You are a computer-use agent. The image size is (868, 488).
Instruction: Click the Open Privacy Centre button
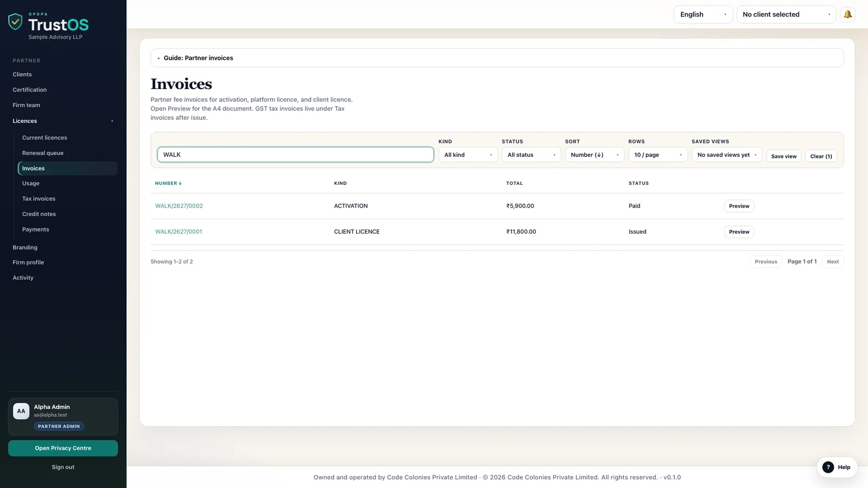[63, 448]
